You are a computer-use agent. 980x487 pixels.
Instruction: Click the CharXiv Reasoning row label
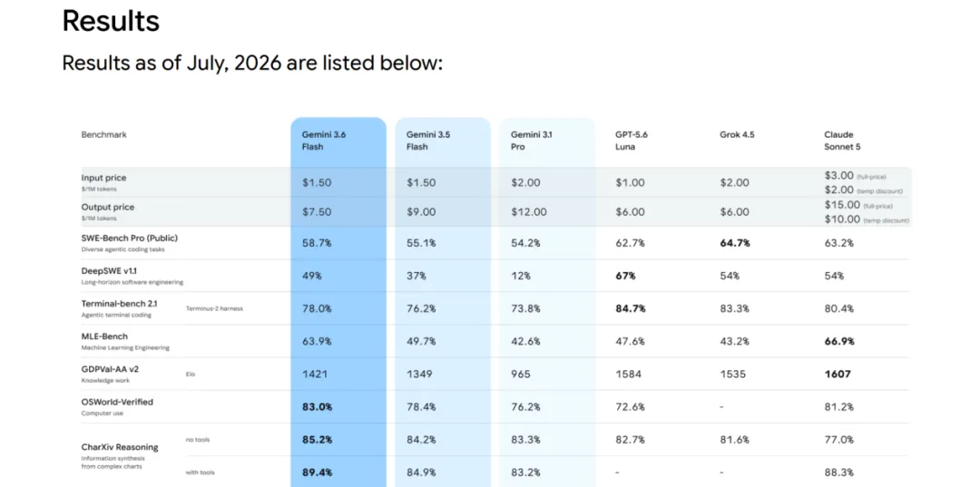(x=120, y=447)
